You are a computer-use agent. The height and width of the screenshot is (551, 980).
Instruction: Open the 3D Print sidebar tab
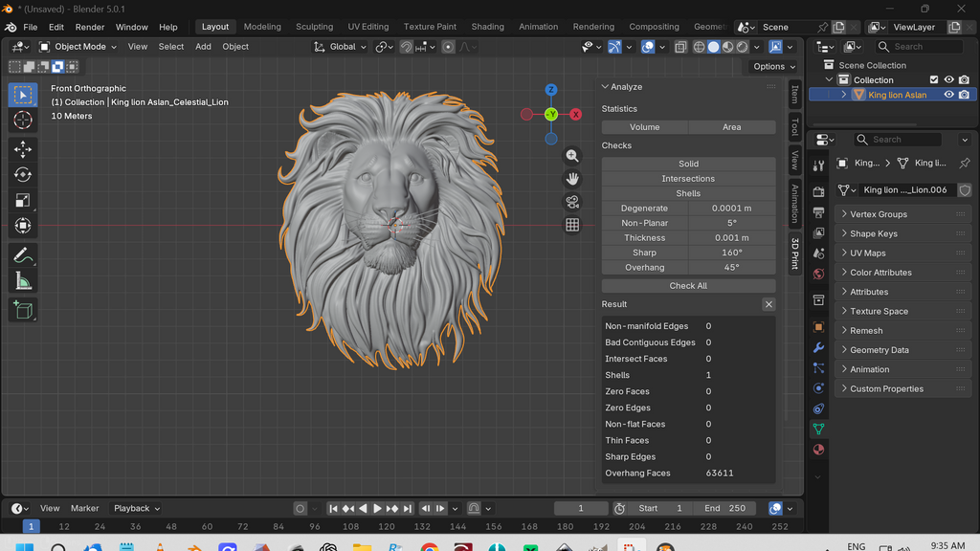coord(795,253)
